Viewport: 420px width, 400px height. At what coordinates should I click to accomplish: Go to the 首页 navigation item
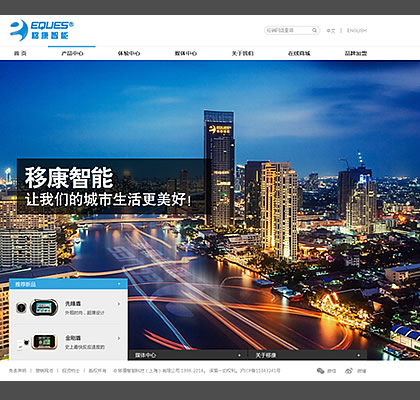point(20,53)
